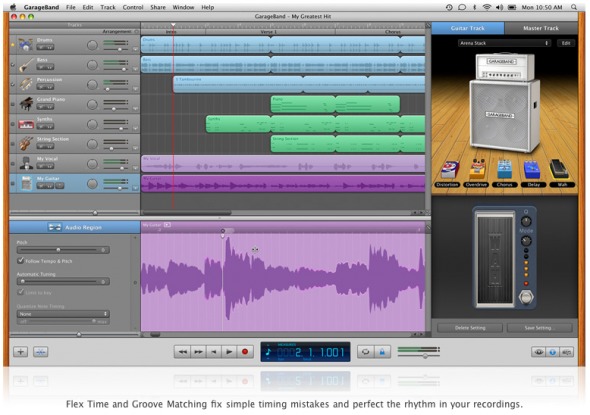This screenshot has width=590, height=415.
Task: Click the Save Setting button
Action: 540,328
